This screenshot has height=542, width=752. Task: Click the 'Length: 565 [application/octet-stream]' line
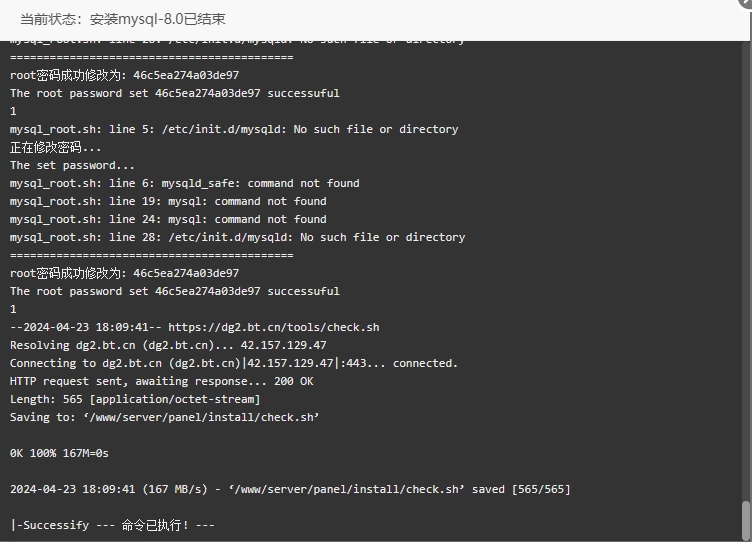click(x=135, y=399)
